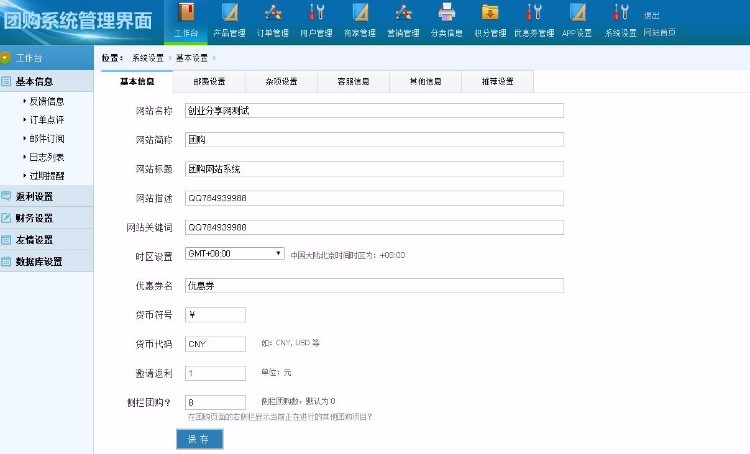The height and width of the screenshot is (454, 750).
Task: Click the 优惠券名 input field
Action: coord(374,286)
